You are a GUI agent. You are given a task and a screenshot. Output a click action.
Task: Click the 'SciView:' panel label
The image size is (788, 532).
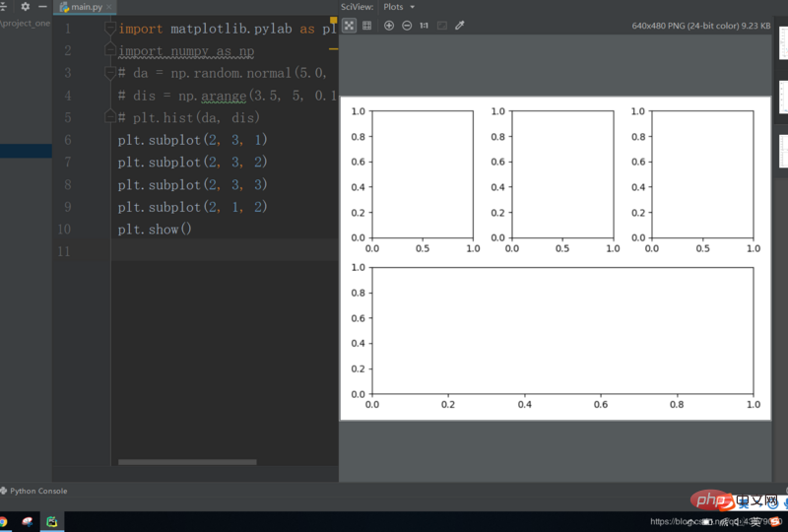pyautogui.click(x=357, y=7)
